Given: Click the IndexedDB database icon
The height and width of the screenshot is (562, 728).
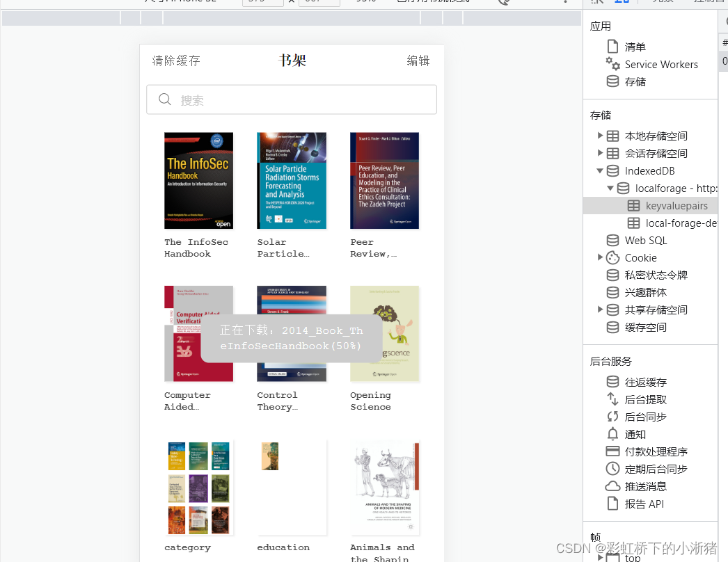Looking at the screenshot, I should (612, 171).
